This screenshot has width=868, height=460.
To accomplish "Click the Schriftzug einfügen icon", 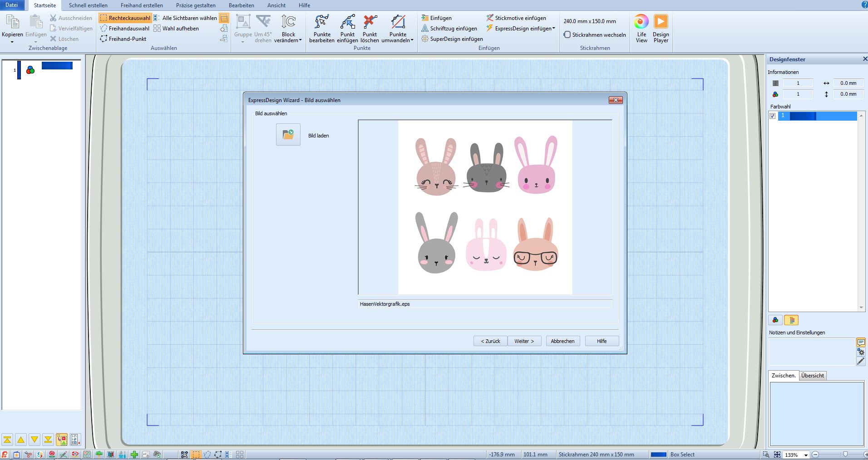I will [x=425, y=29].
